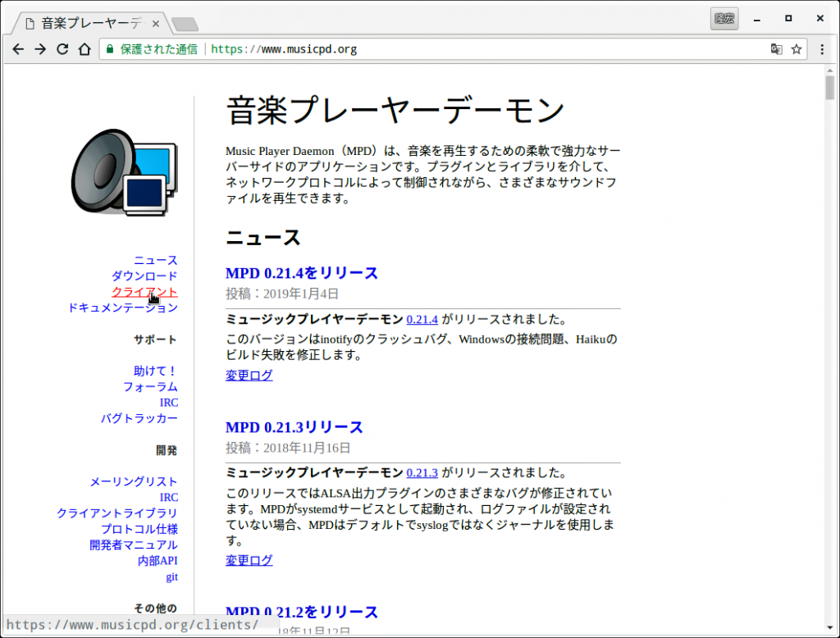
Task: Click the ニュース section heading
Action: (x=263, y=237)
